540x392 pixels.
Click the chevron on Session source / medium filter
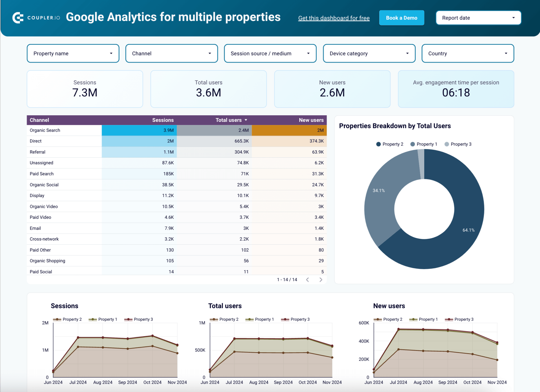(308, 53)
